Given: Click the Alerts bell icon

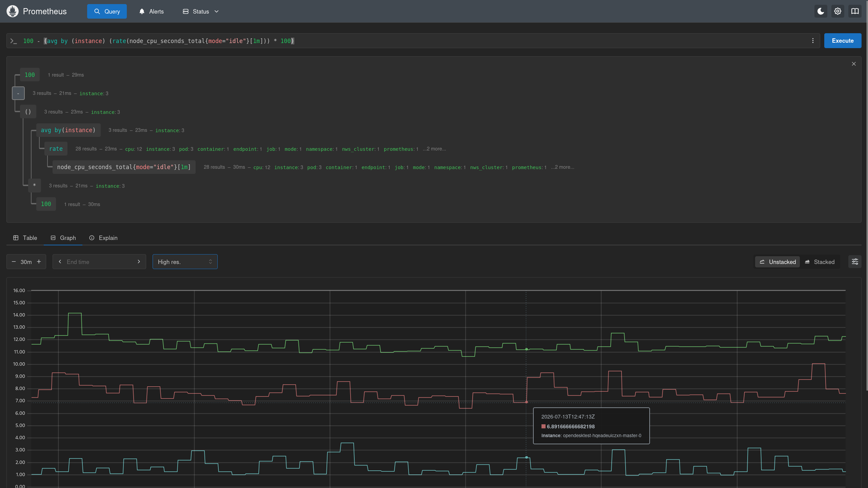Looking at the screenshot, I should click(x=142, y=12).
